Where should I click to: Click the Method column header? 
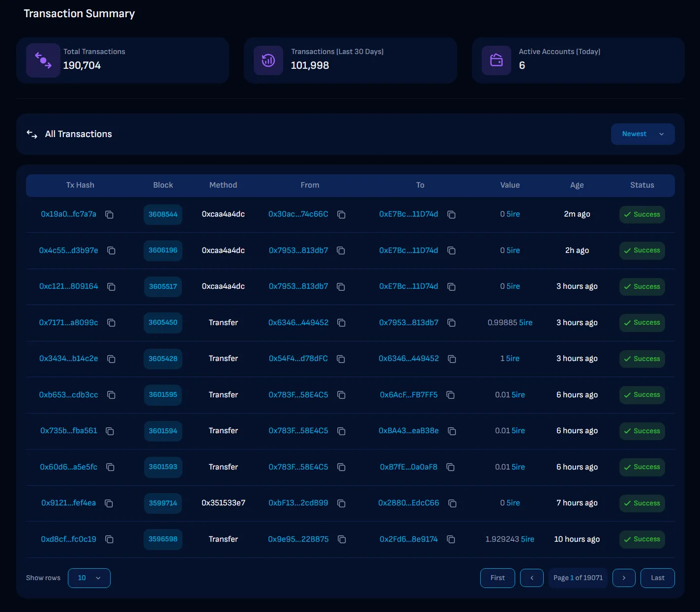tap(223, 185)
